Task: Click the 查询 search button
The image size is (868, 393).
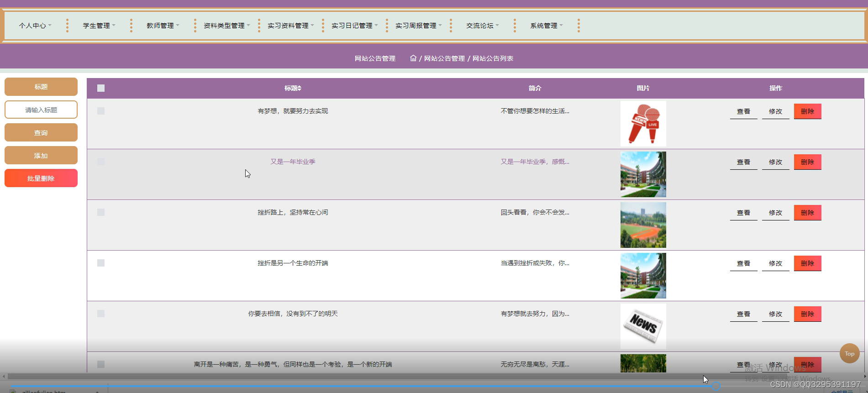Action: 41,132
